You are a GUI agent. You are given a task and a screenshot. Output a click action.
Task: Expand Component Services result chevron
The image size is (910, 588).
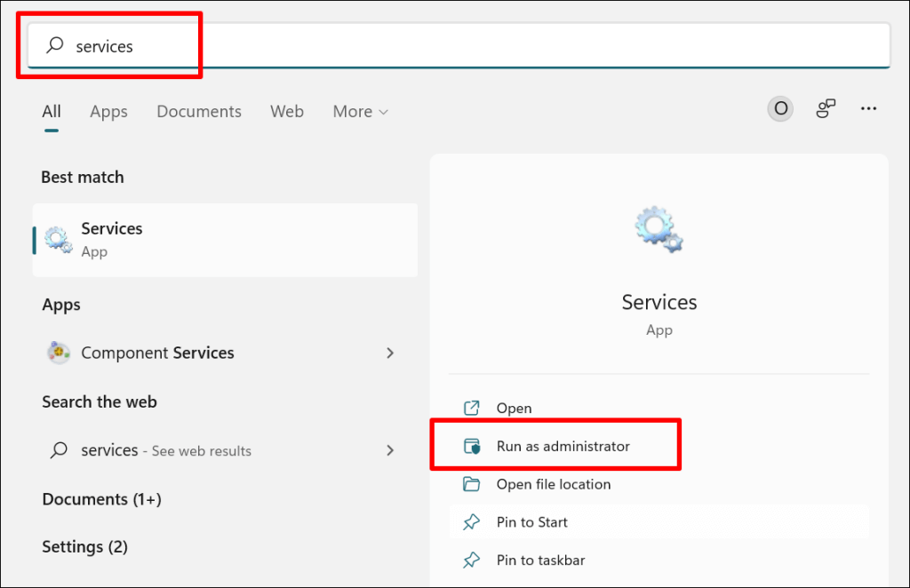click(389, 353)
